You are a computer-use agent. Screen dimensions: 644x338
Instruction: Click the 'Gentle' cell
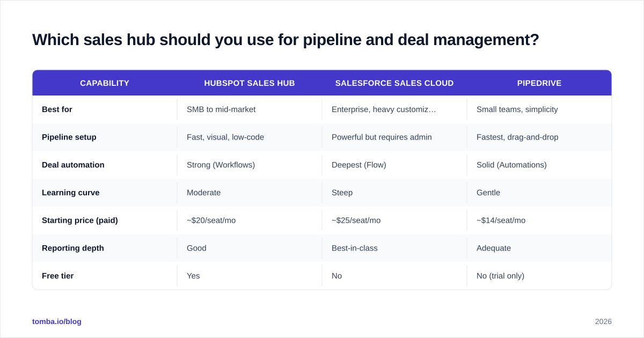coord(488,193)
